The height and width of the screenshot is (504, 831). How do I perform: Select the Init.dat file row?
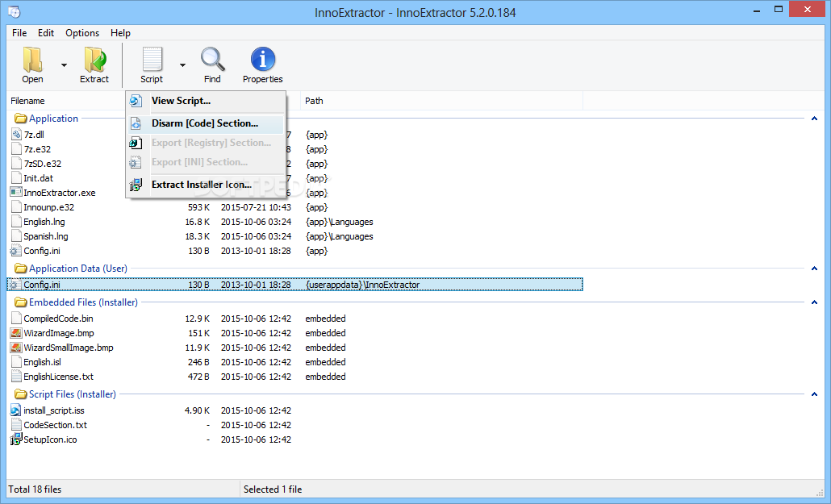(38, 178)
